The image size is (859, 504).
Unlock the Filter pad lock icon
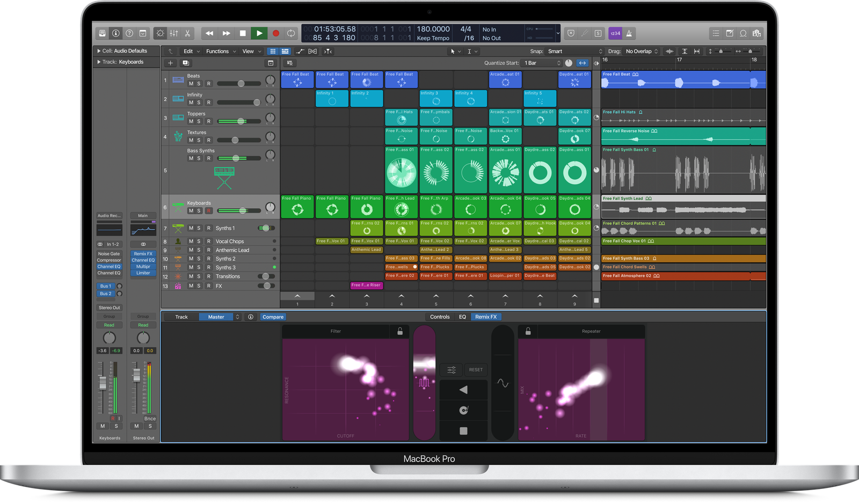point(400,331)
